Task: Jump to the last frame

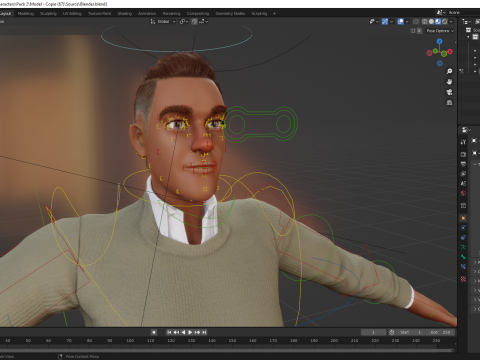Action: click(x=204, y=332)
